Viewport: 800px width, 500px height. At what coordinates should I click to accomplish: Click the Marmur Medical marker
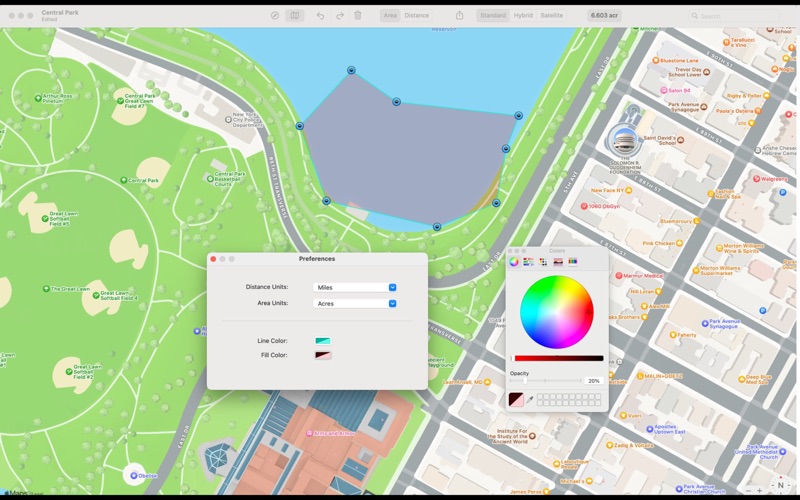point(618,276)
